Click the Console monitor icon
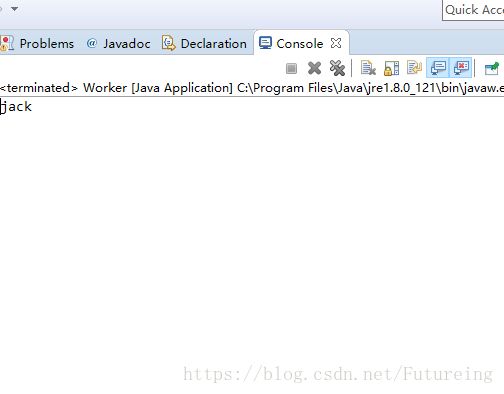This screenshot has width=504, height=394. 265,43
